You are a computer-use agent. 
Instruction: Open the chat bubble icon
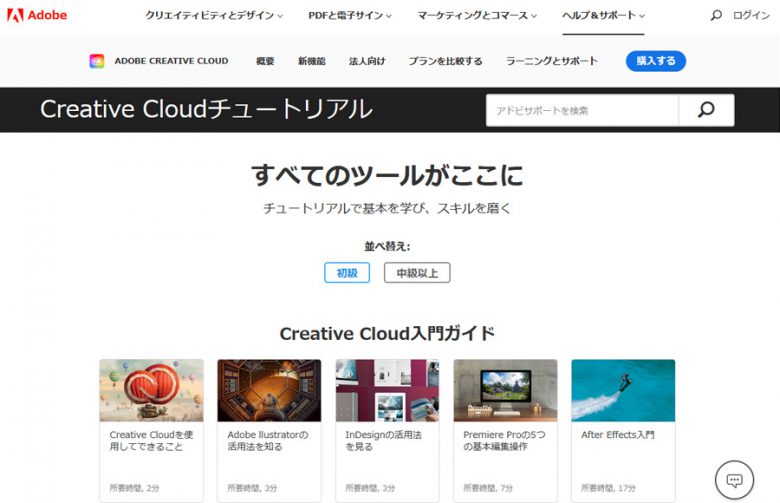734,480
